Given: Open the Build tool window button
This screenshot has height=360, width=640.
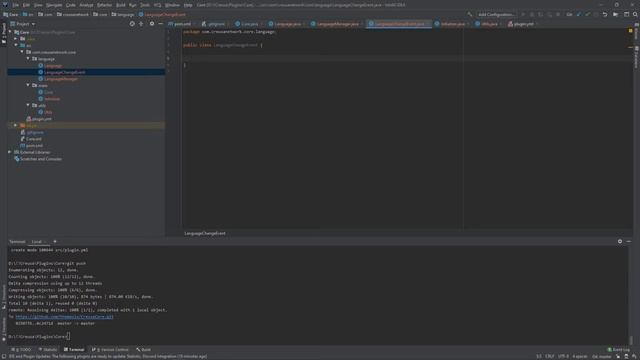Looking at the screenshot, I should coord(144,350).
